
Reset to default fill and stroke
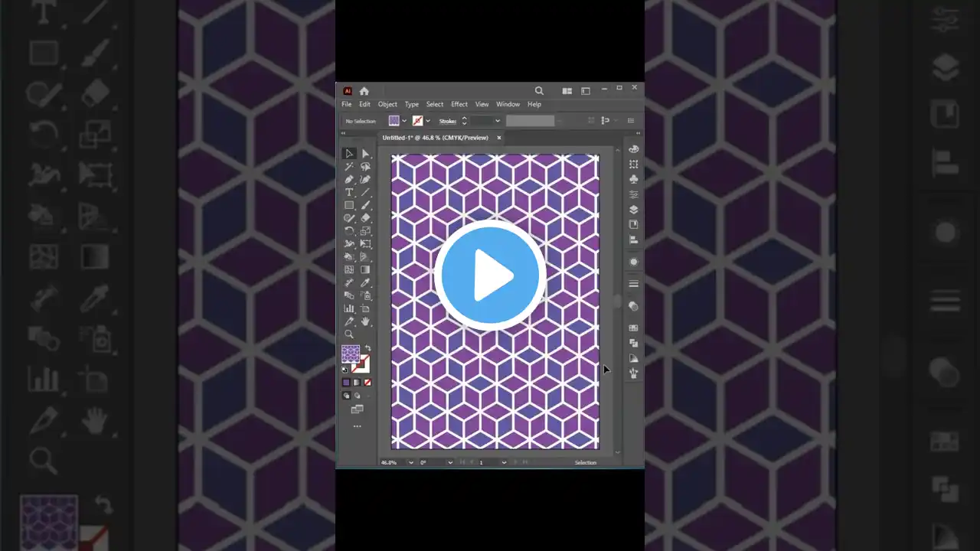[x=345, y=370]
